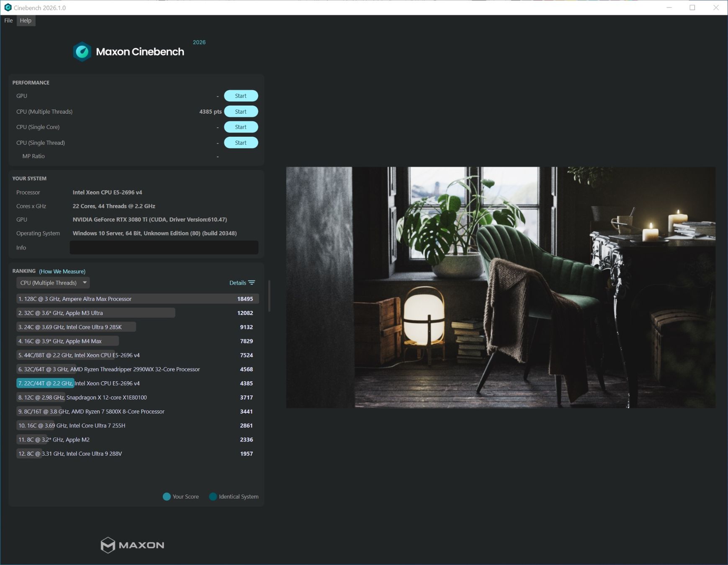Click the Identical System legend dot
The width and height of the screenshot is (728, 565).
213,497
